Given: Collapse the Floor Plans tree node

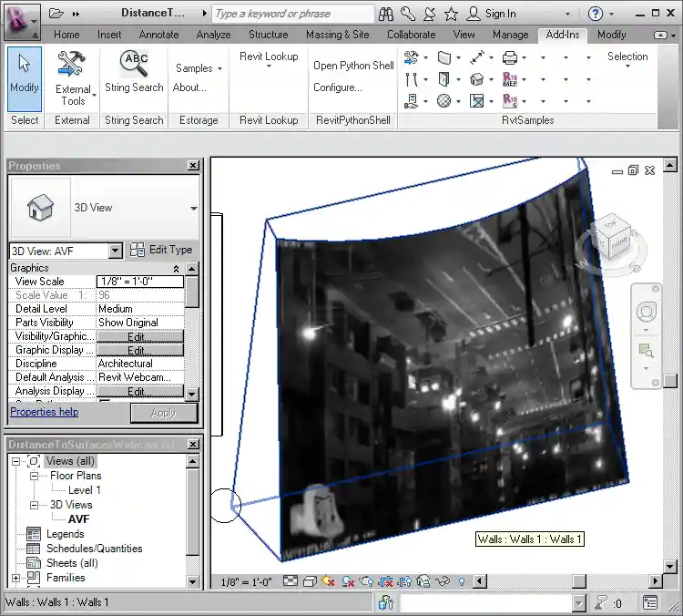Looking at the screenshot, I should [35, 476].
